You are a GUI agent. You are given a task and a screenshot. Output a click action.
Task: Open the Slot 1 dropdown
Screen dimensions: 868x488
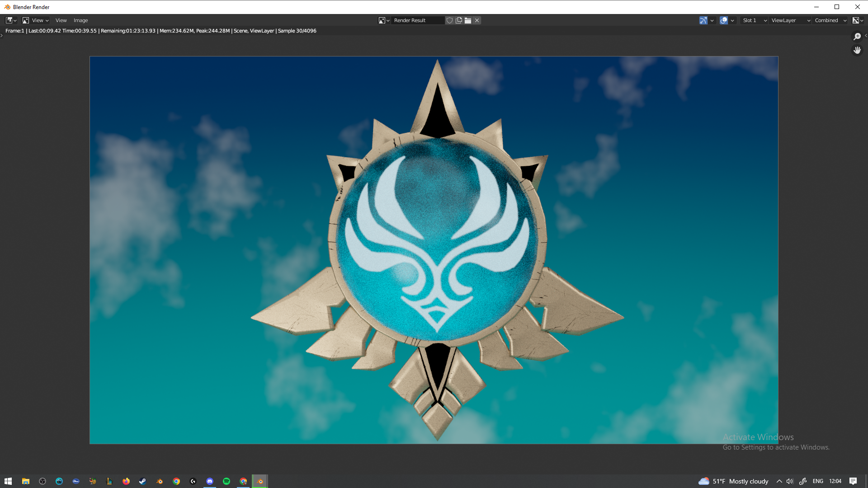[x=754, y=20]
